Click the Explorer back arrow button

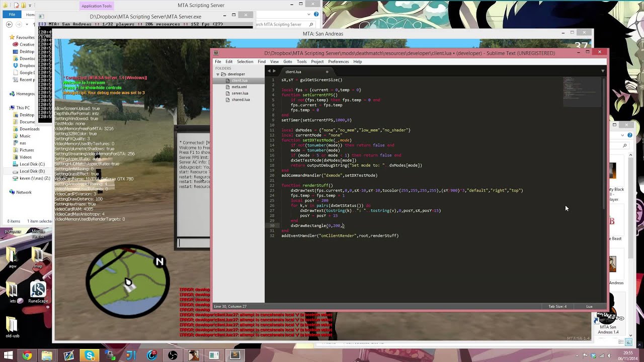[x=10, y=24]
